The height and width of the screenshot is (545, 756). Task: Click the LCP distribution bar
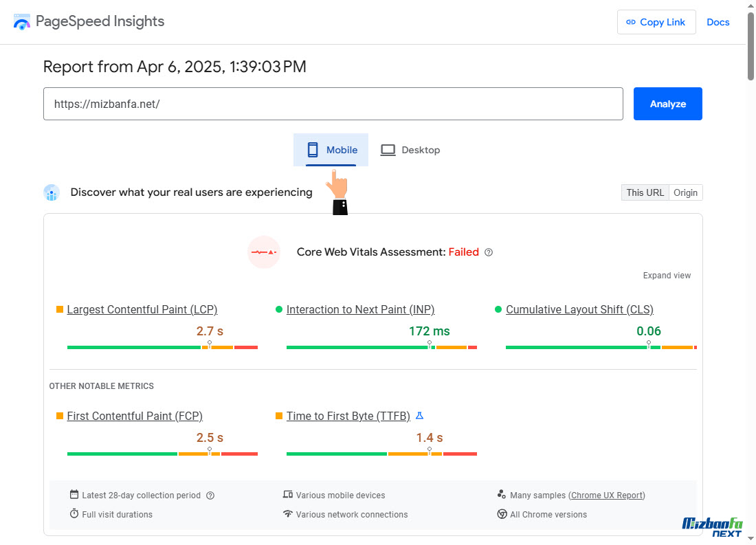(162, 347)
